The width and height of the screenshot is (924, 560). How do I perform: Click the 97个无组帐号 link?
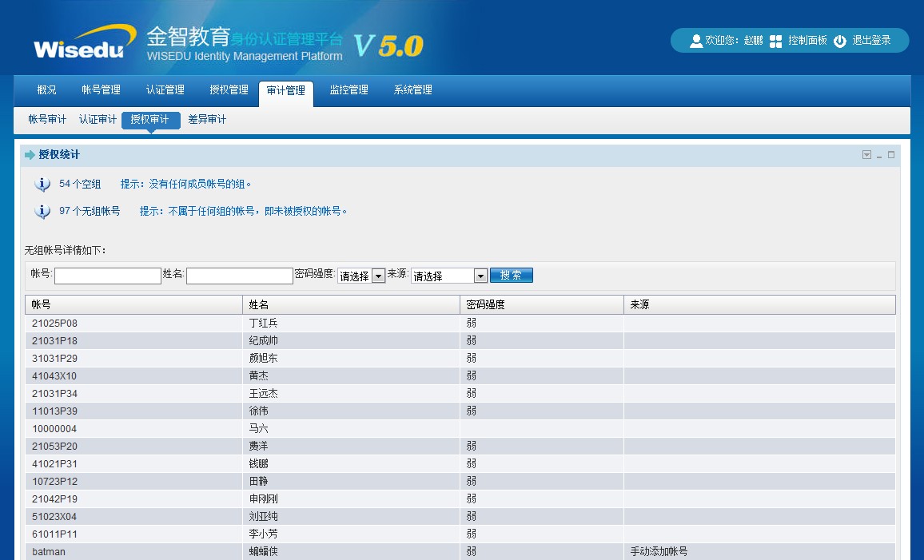click(90, 212)
